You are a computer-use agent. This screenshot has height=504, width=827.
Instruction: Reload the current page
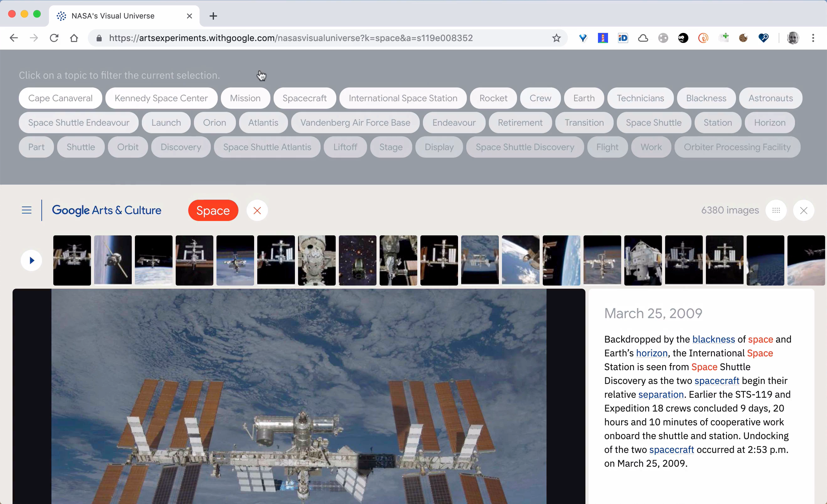[54, 38]
